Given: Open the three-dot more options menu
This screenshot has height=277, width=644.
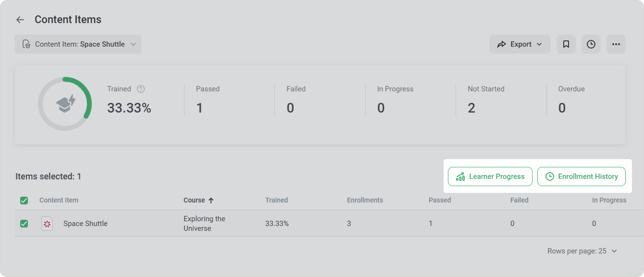Looking at the screenshot, I should click(616, 44).
